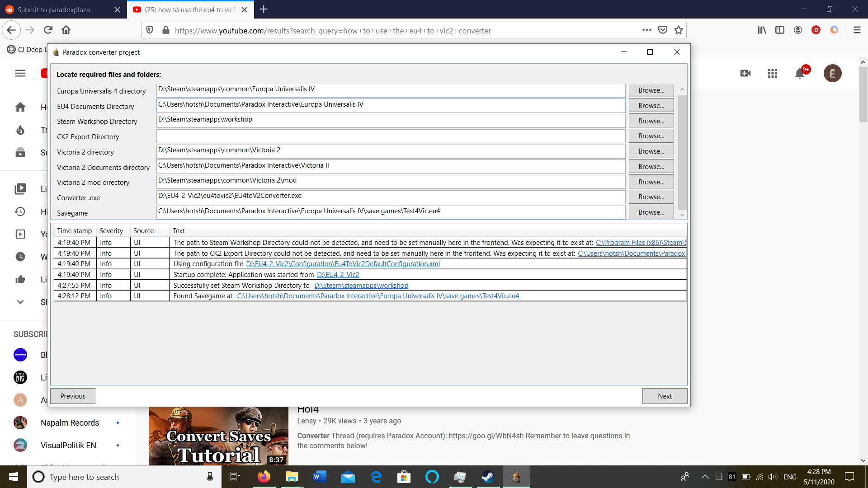Open page actions three-dot menu in address bar
Viewport: 868px width, 488px height.
647,30
